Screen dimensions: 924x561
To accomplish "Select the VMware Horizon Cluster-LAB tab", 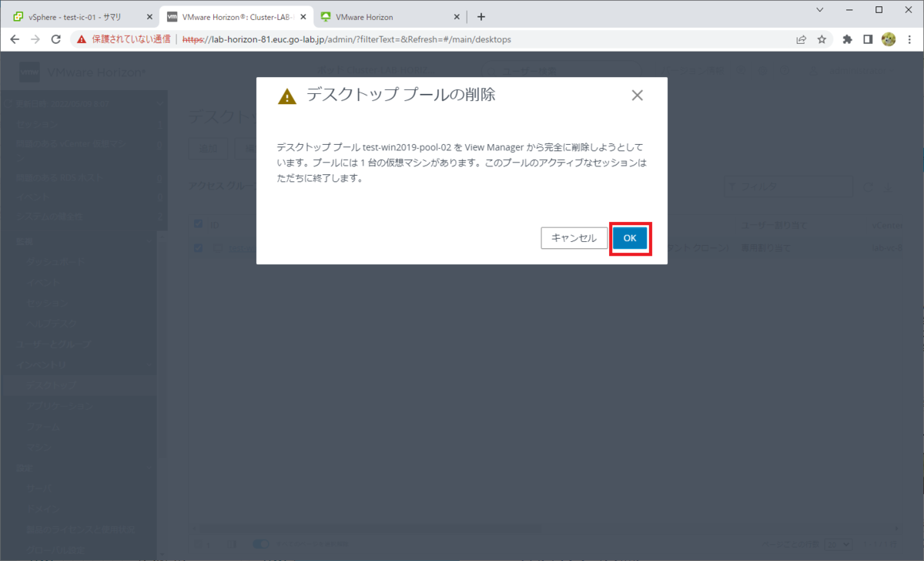I will click(230, 16).
